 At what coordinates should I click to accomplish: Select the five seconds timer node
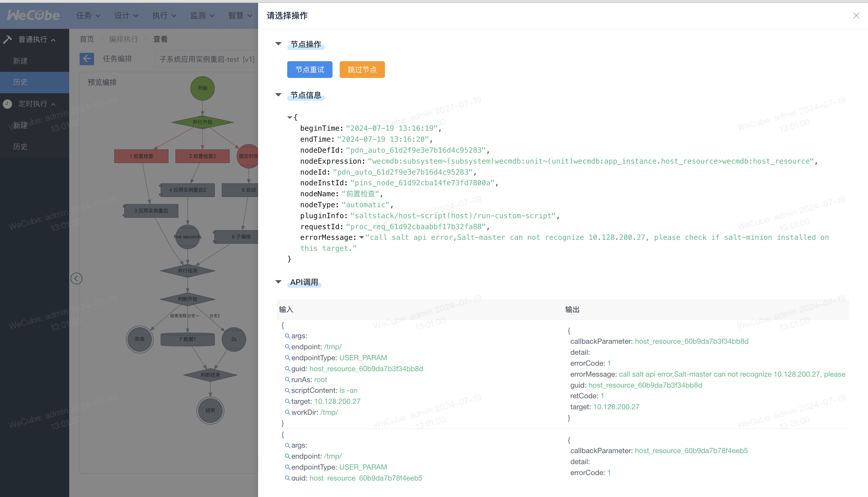pyautogui.click(x=187, y=237)
